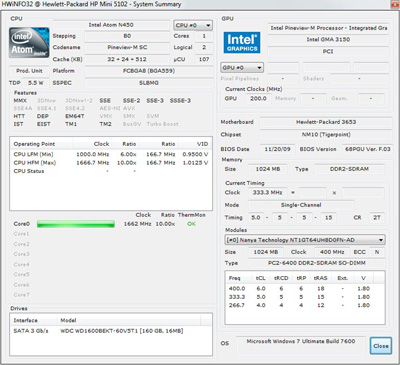Click the Intel Atom processor logo
This screenshot has height=365, width=400.
pyautogui.click(x=29, y=43)
